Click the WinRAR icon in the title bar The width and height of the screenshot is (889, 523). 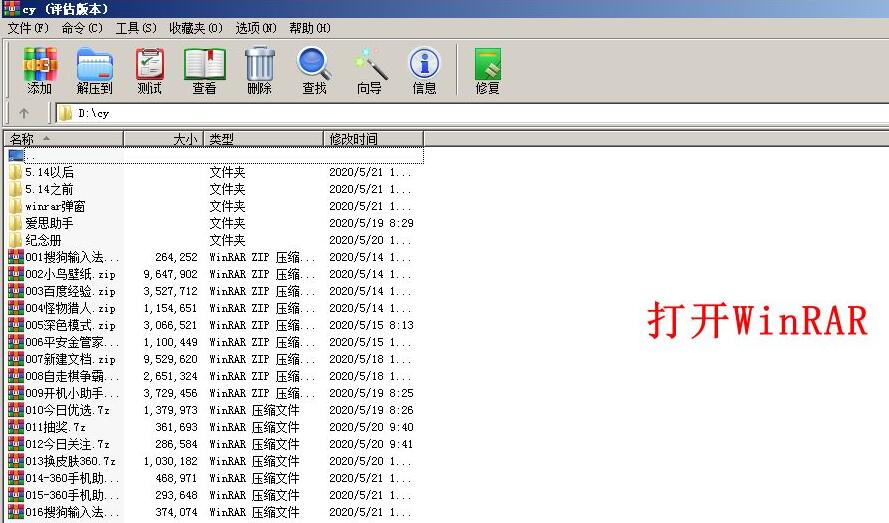click(x=11, y=9)
